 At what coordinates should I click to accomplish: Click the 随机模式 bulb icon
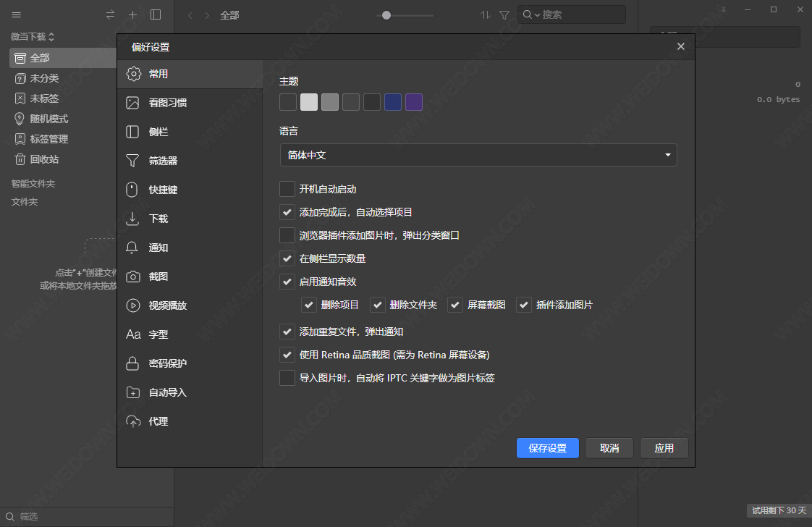pos(20,119)
